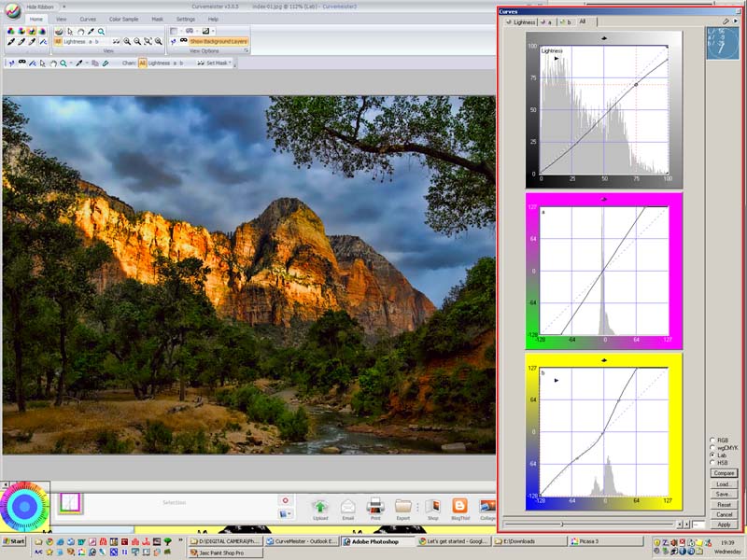The image size is (747, 560).
Task: Select the RGB color mode radio button
Action: click(713, 440)
